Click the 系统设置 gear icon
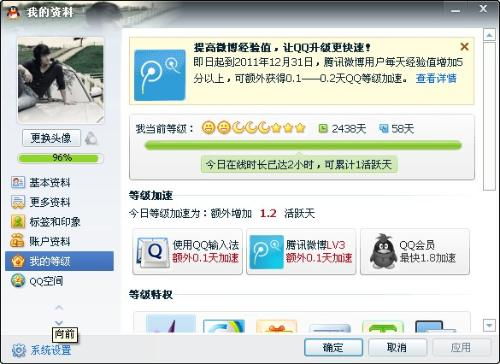The image size is (500, 364). (x=19, y=350)
